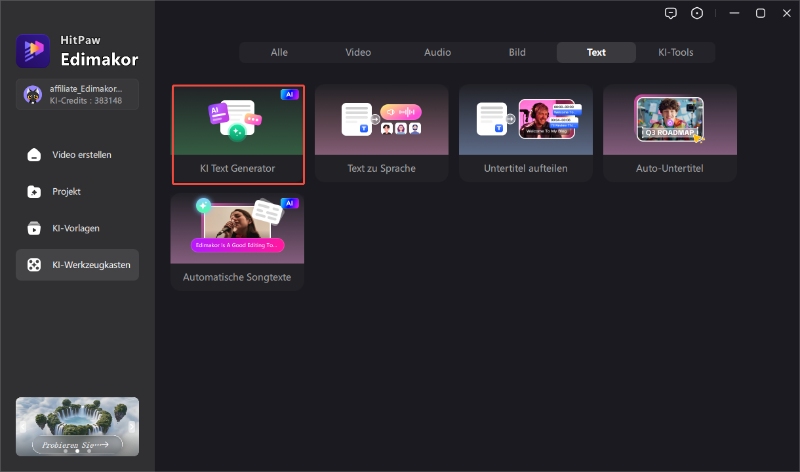Image resolution: width=800 pixels, height=472 pixels.
Task: Click the Text zu Sprache label
Action: pos(382,168)
